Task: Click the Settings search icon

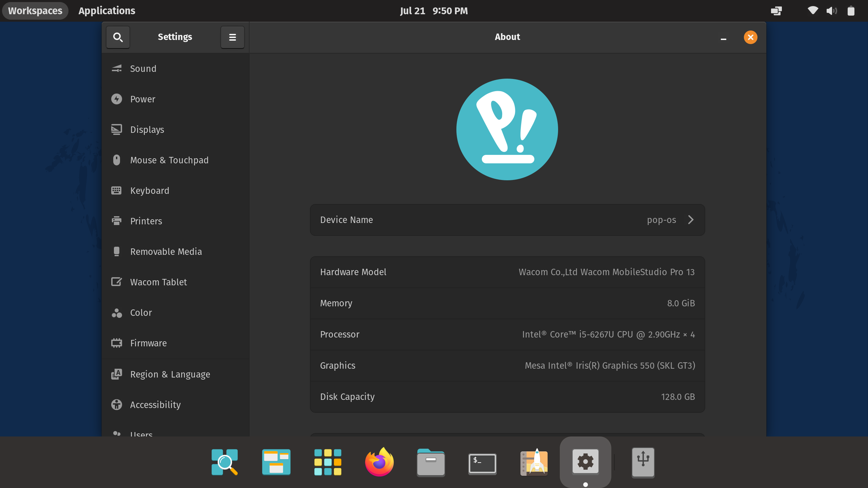Action: [118, 37]
